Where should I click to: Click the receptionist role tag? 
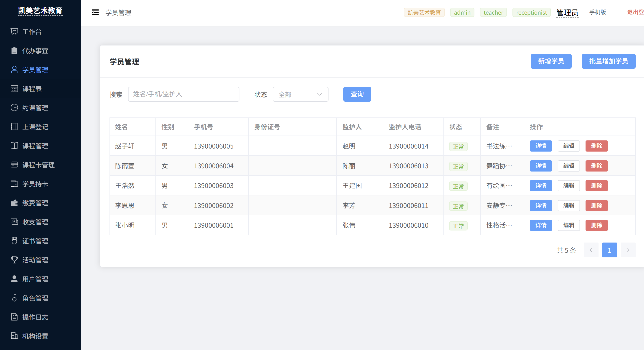click(531, 13)
